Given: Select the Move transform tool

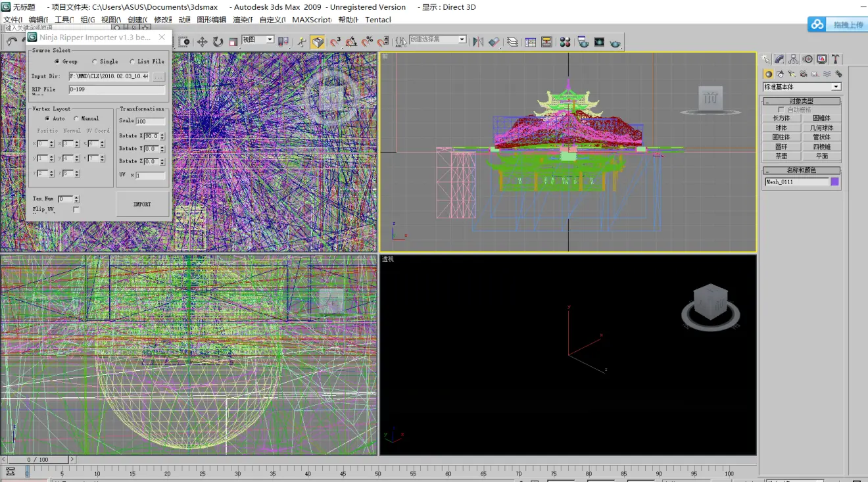Looking at the screenshot, I should tap(202, 42).
